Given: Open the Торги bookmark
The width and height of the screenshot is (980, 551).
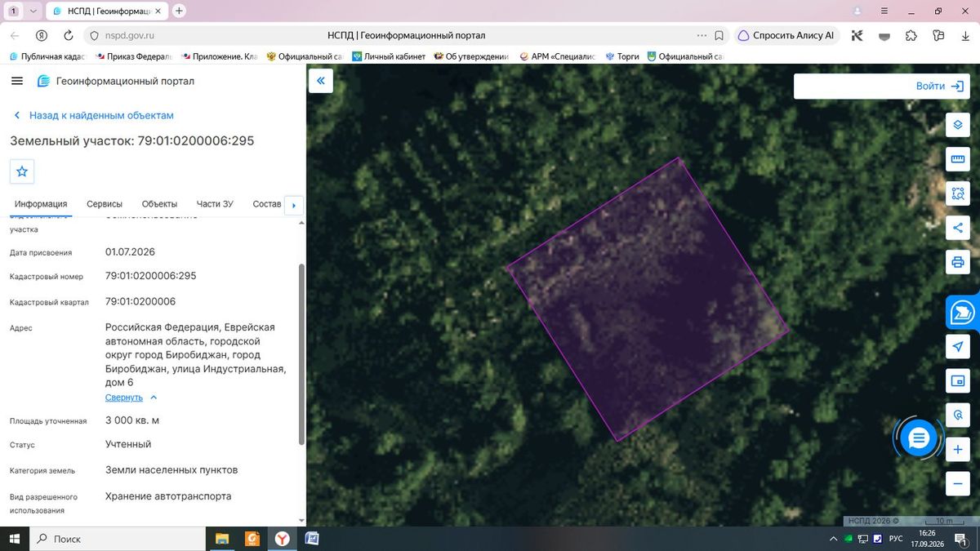Looking at the screenshot, I should pos(622,56).
